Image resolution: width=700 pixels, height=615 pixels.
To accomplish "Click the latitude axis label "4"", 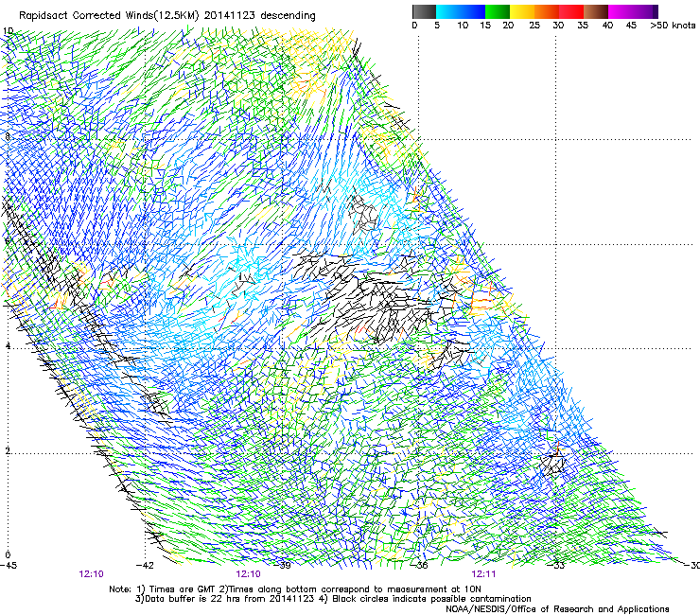I will coord(8,346).
